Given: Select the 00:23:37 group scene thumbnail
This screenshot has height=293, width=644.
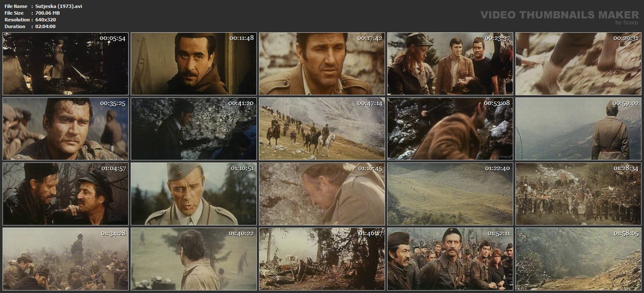Looking at the screenshot, I should (450, 64).
